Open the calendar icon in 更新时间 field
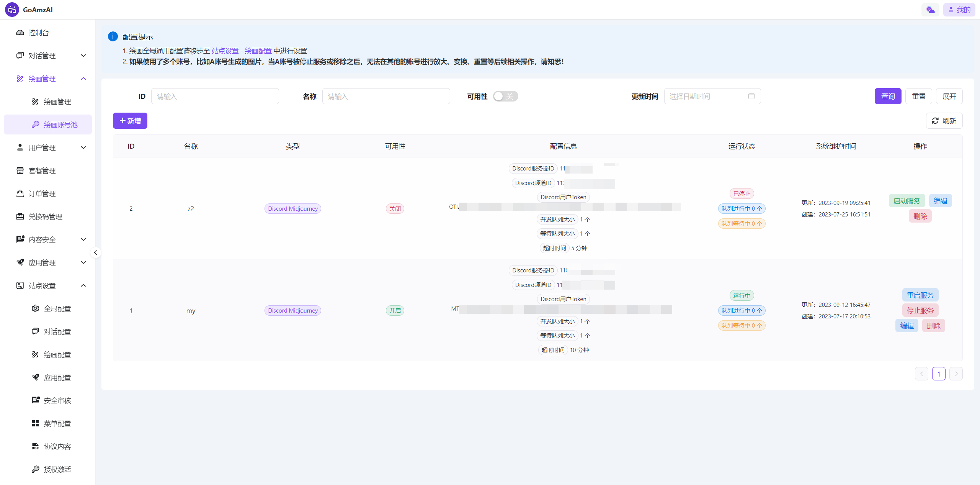The image size is (980, 485). point(751,96)
